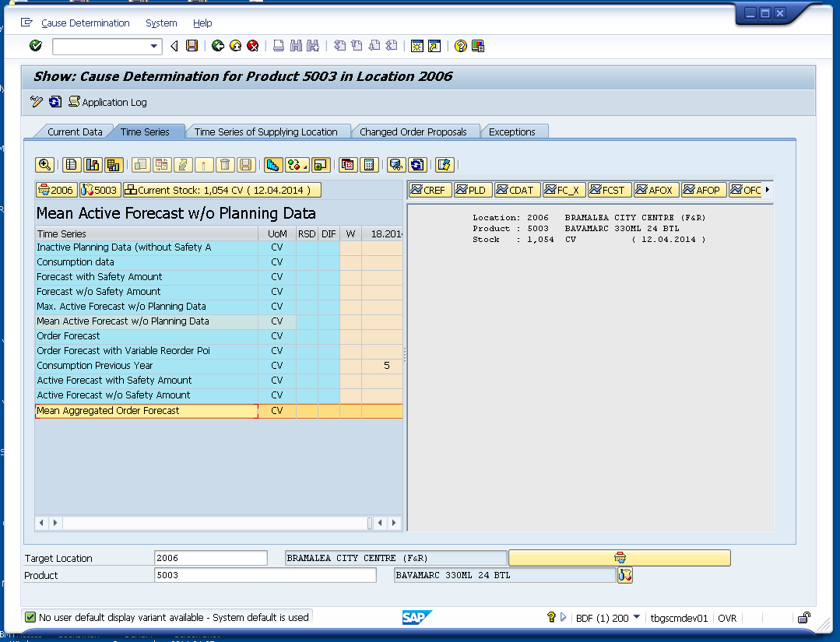Click the green Back arrow icon
The image size is (840, 642).
click(x=217, y=46)
